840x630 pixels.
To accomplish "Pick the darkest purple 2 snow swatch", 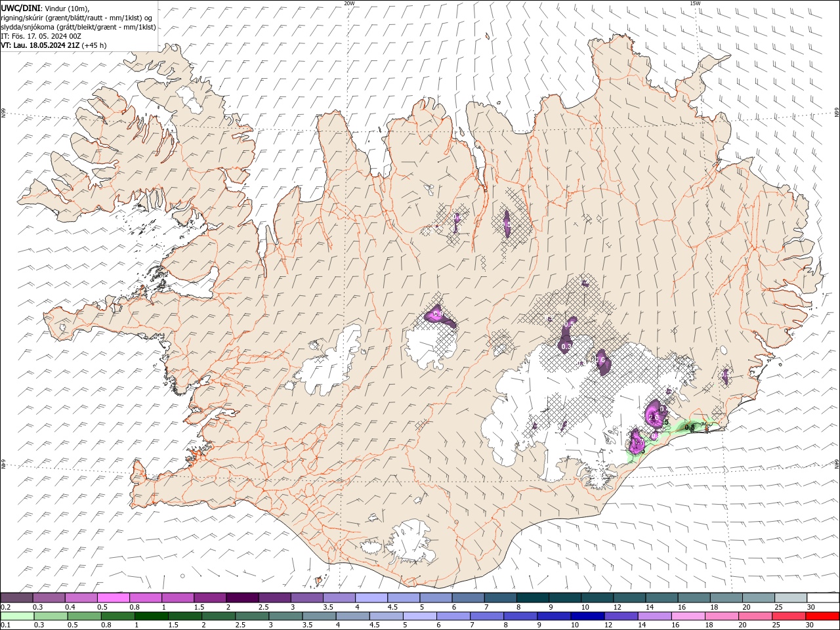I will pyautogui.click(x=242, y=598).
